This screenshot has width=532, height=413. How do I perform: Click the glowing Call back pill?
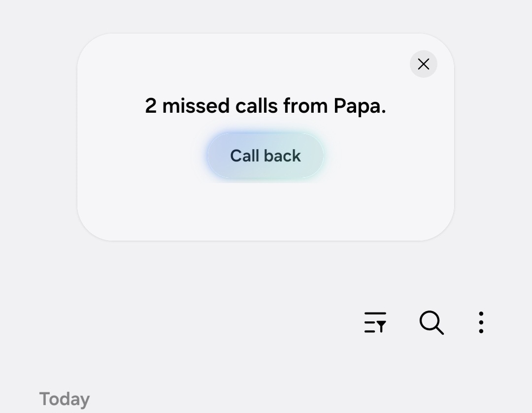[x=265, y=156]
